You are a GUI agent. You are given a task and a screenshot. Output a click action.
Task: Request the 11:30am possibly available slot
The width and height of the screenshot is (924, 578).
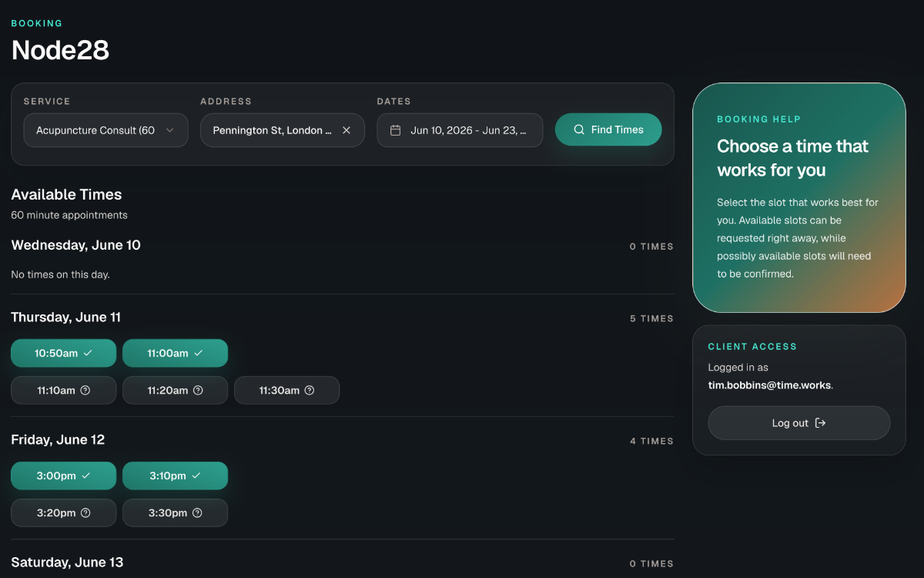tap(286, 390)
